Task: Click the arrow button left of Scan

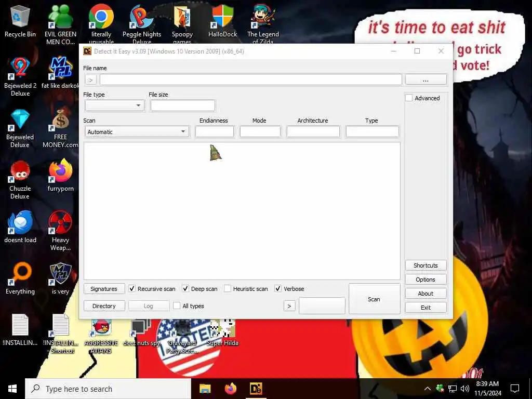Action: click(x=289, y=306)
